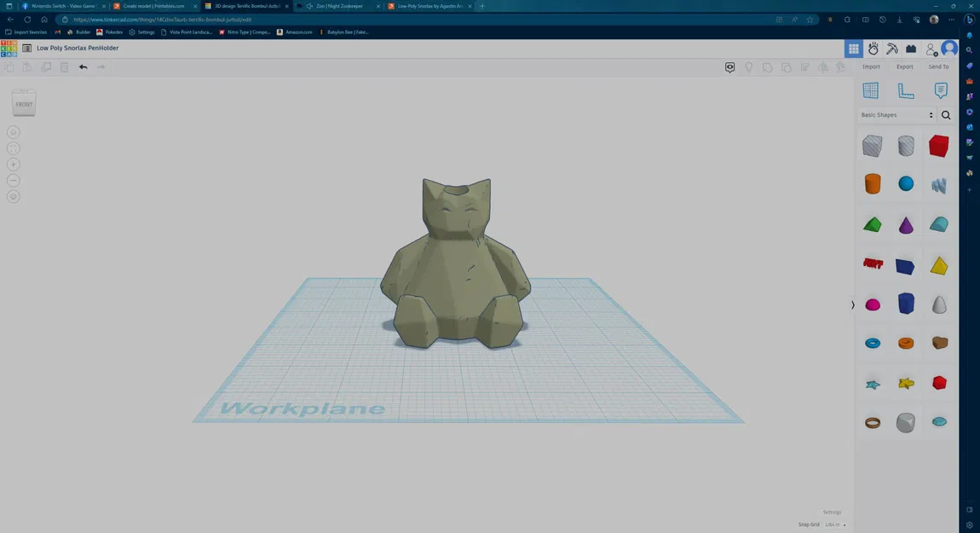980x533 pixels.
Task: Collapse the shapes panel with the chevron
Action: point(851,304)
